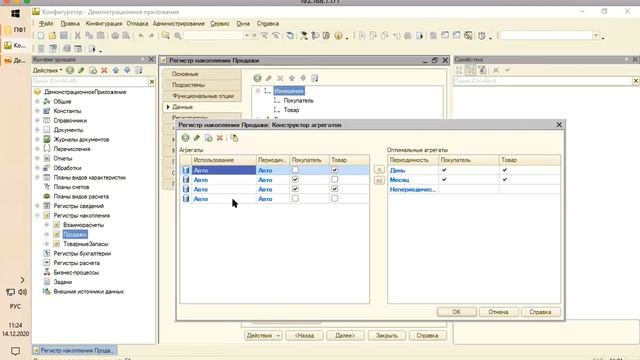This screenshot has height=360, width=640.
Task: Click the configuration tree search field
Action: (90, 81)
